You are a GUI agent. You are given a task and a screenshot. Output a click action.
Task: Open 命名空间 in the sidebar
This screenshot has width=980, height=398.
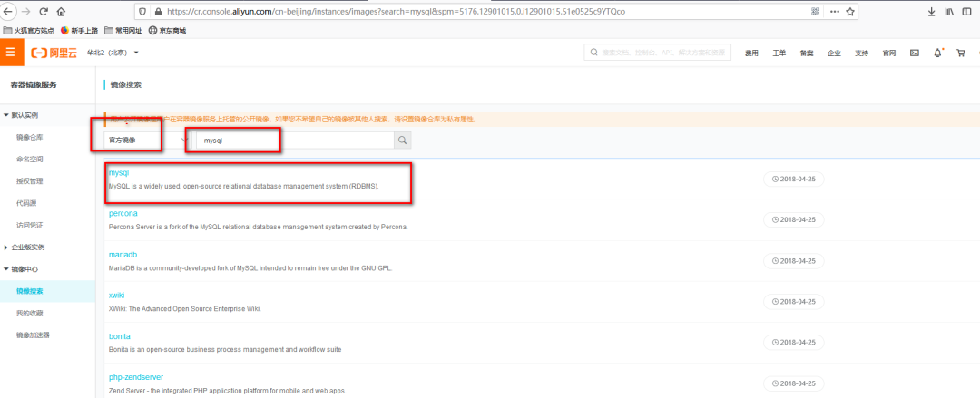[30, 160]
